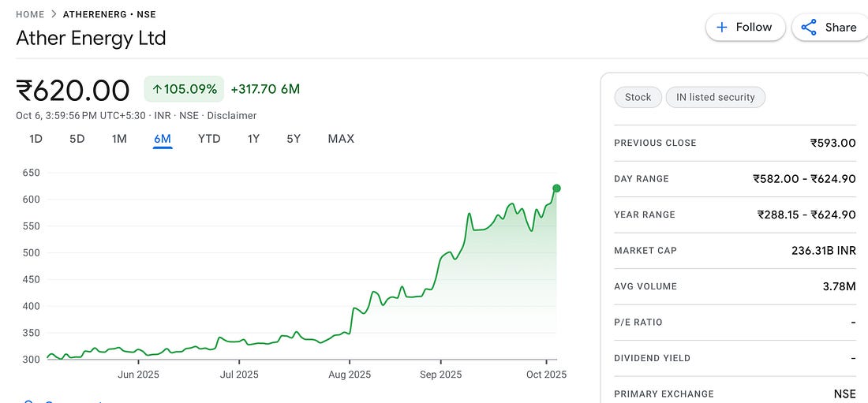
Task: Click the PRIMARY EXCHANGE label
Action: 664,394
